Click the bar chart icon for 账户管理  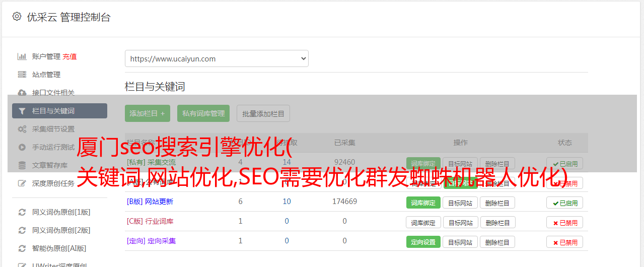pos(22,56)
